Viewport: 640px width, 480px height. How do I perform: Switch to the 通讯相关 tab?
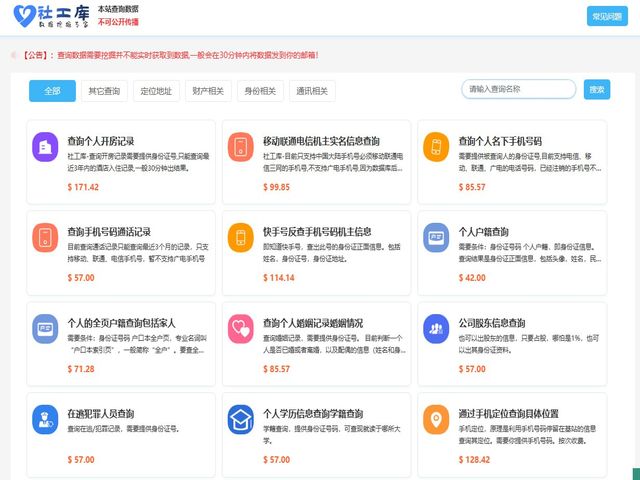(x=311, y=91)
